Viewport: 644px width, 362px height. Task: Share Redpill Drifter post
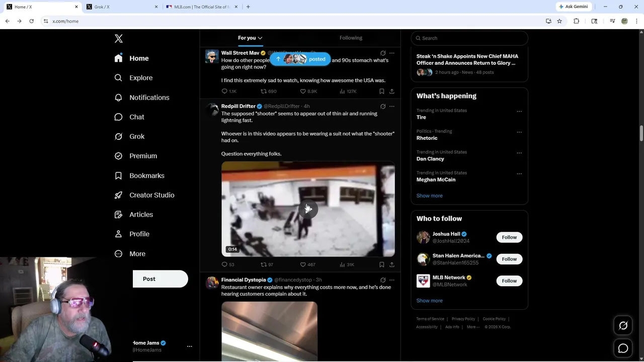[392, 264]
